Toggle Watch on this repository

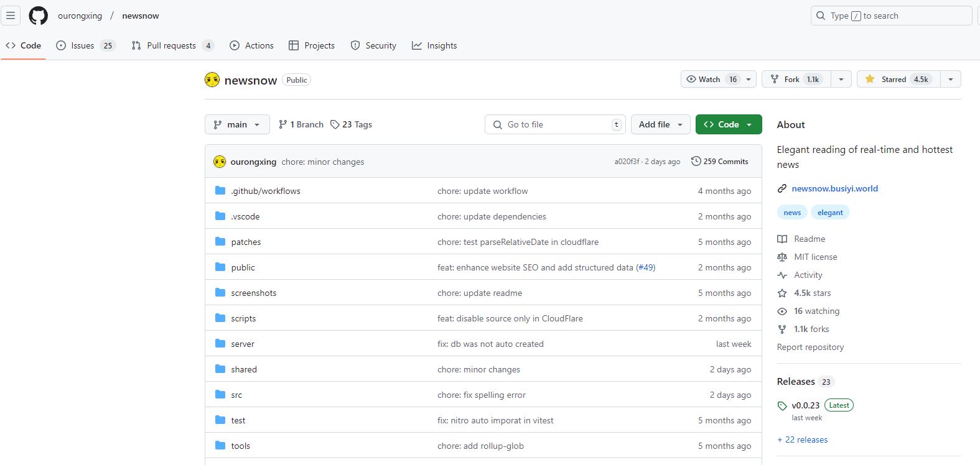[x=710, y=80]
